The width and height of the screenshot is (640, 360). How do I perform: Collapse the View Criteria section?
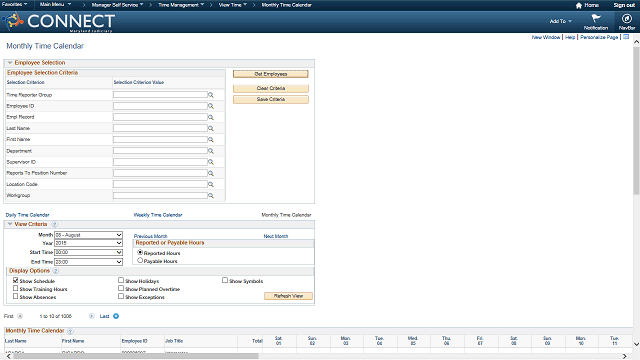point(10,224)
